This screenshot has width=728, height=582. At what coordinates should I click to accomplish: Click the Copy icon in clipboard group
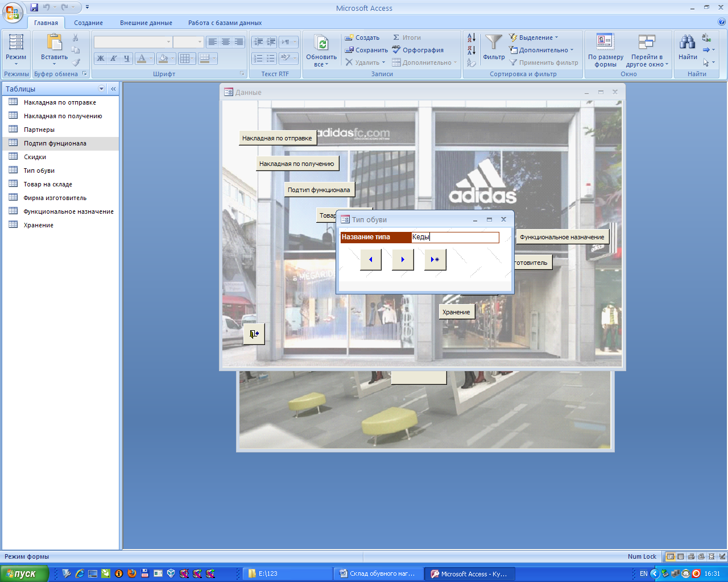76,50
